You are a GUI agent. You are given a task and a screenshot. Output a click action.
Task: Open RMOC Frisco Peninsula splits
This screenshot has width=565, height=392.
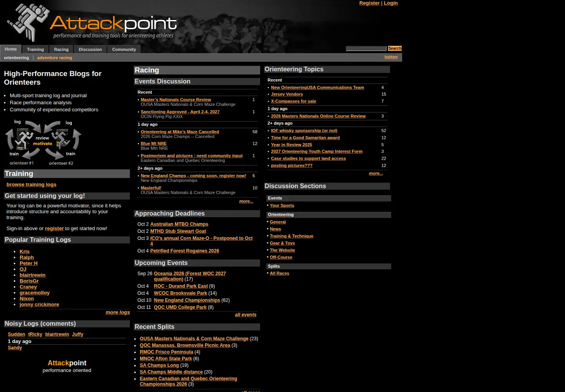click(x=166, y=352)
